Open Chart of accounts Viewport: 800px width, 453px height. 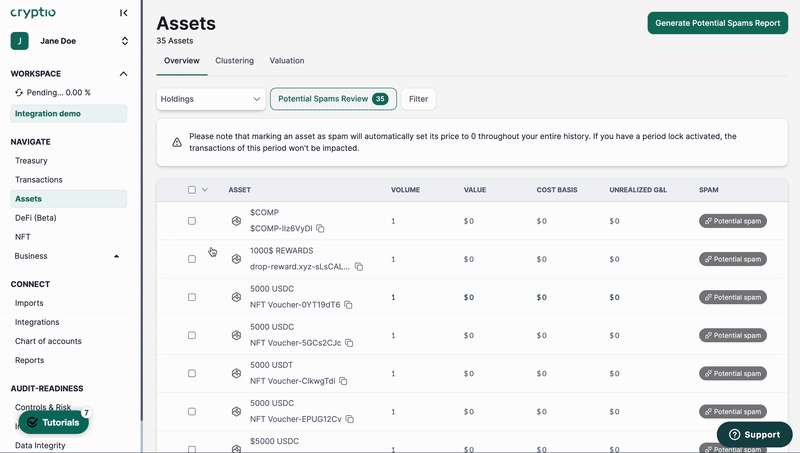coord(48,341)
